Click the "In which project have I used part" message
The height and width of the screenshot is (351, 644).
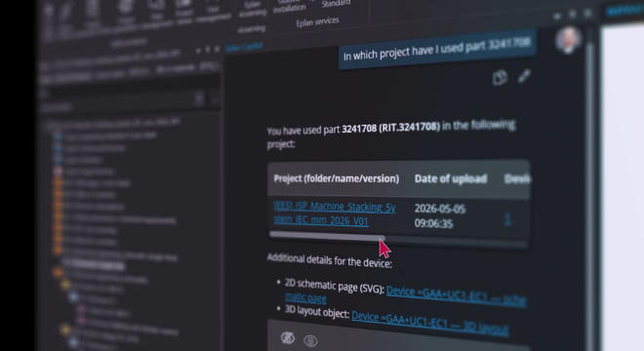pos(437,49)
